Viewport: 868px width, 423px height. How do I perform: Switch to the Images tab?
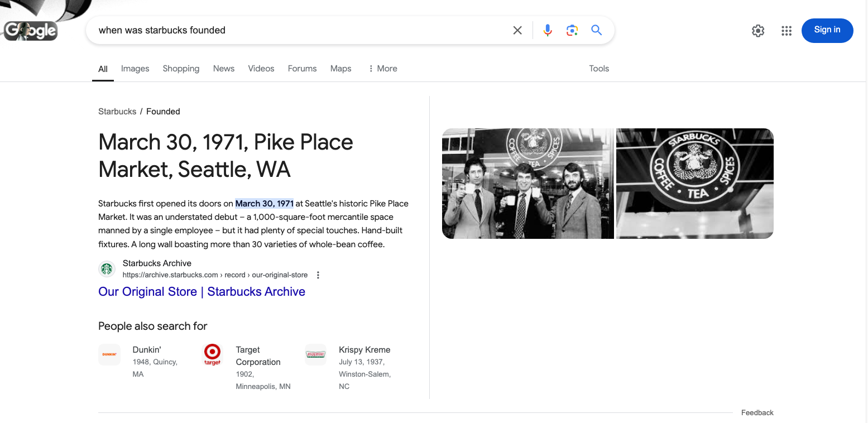click(x=135, y=69)
